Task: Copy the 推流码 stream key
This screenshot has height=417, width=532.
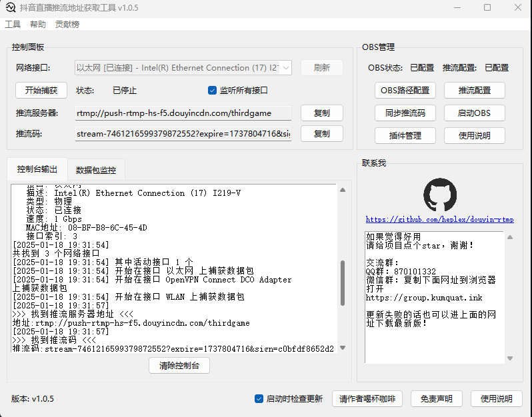Action: click(321, 134)
